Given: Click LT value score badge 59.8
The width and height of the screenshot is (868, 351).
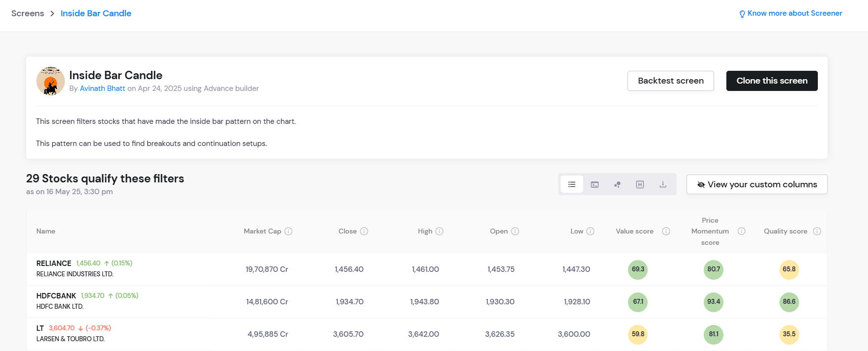Looking at the screenshot, I should pos(638,334).
